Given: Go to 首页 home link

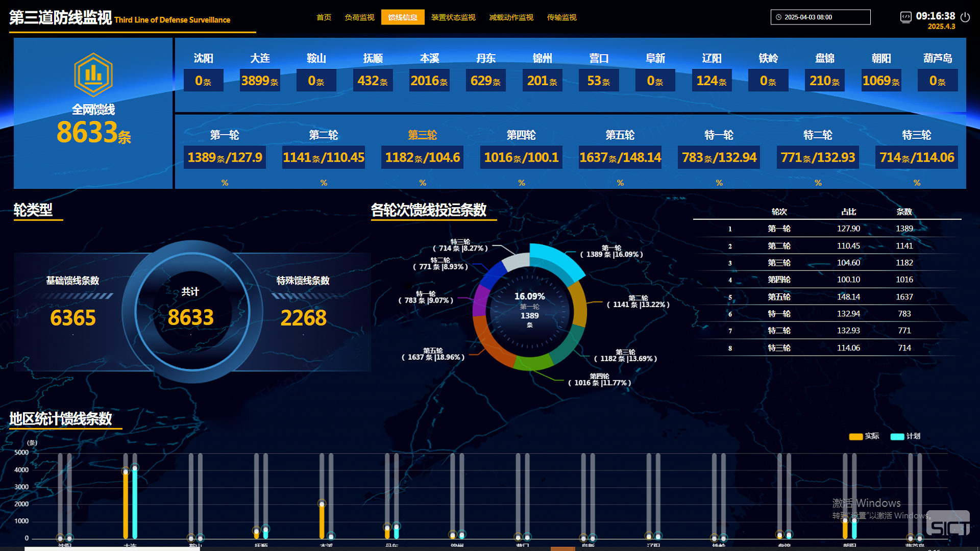Looking at the screenshot, I should [x=324, y=17].
